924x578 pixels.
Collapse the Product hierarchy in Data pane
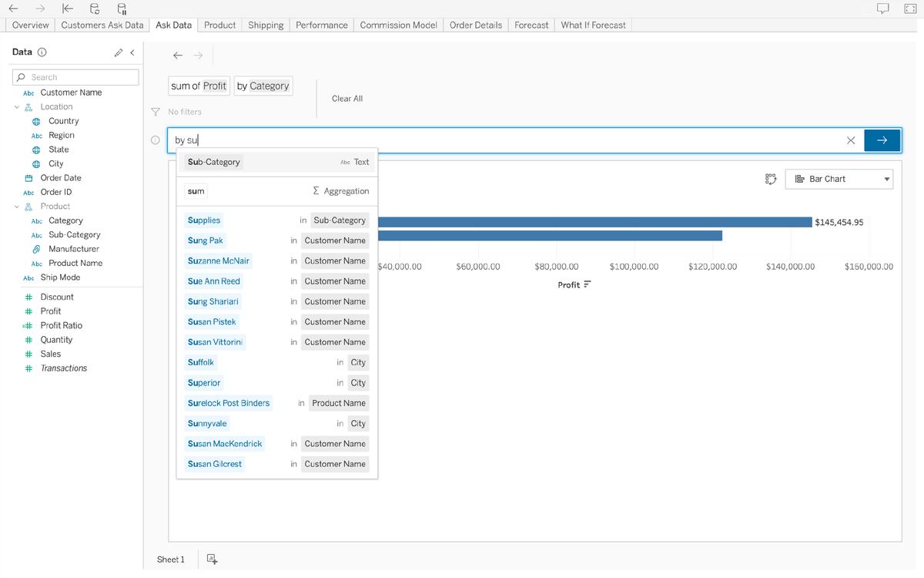point(17,207)
